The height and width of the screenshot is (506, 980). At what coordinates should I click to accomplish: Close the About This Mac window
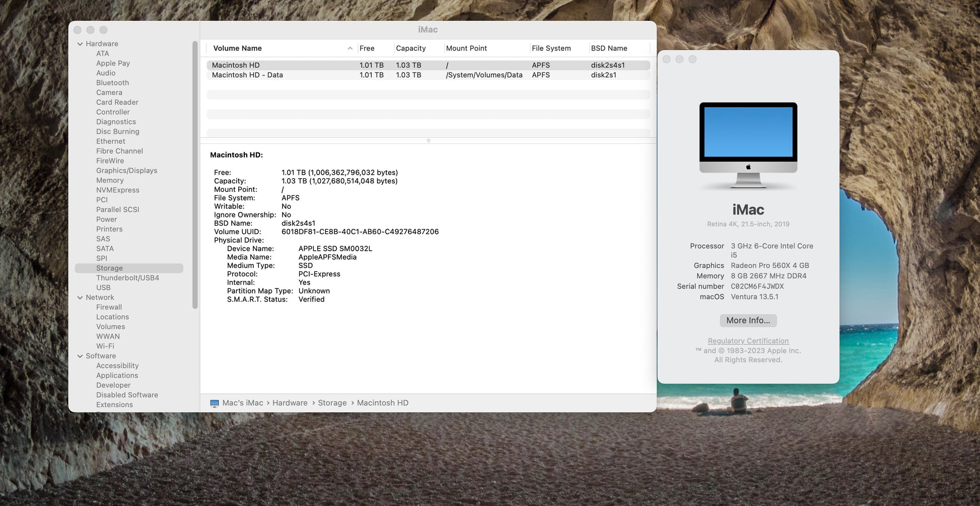(x=666, y=59)
